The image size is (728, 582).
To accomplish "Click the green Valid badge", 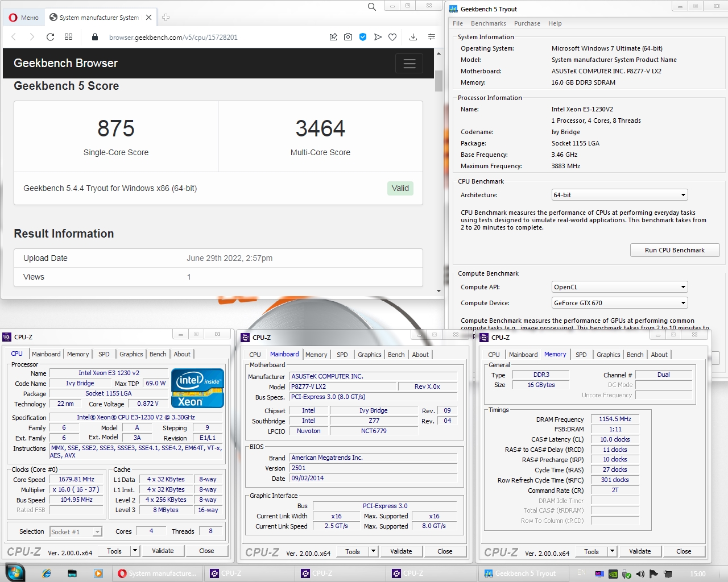I will (x=400, y=188).
